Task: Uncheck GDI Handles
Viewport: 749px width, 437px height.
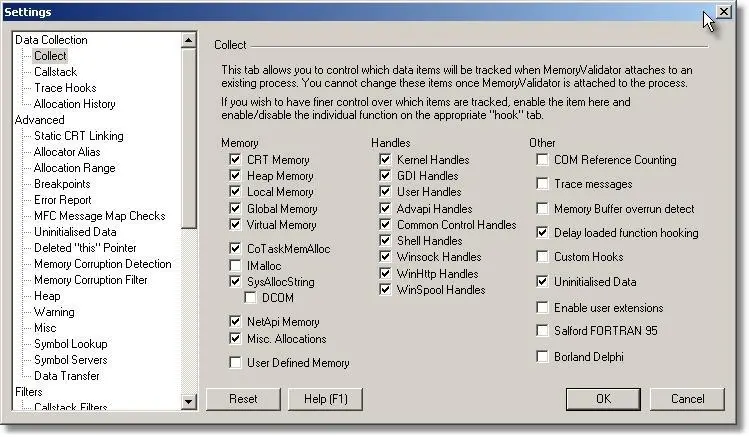Action: coord(385,175)
